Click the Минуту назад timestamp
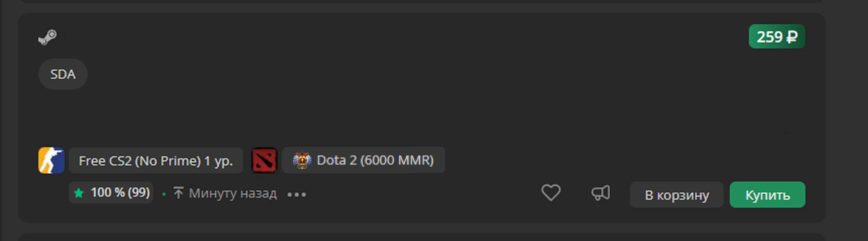868x241 pixels. 233,193
